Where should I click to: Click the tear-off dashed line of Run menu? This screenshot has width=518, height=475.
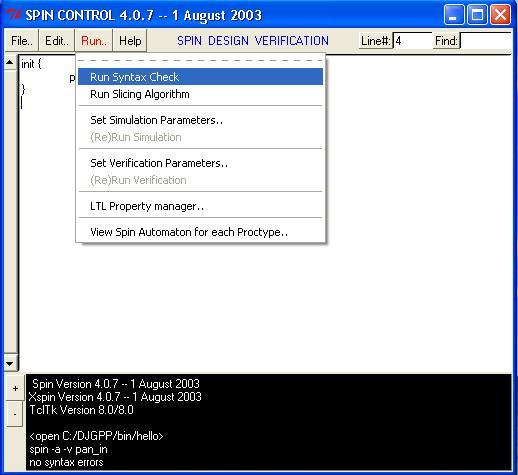click(x=200, y=61)
